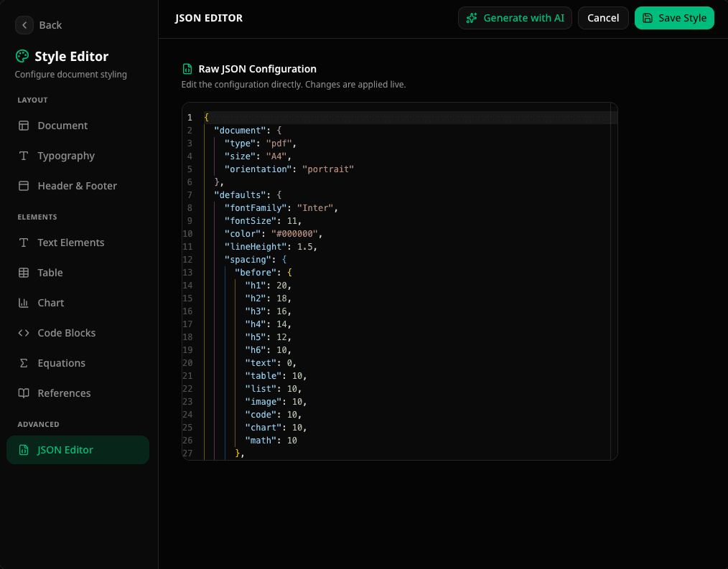Click the Equations sigma icon
The image size is (728, 569).
coord(24,363)
